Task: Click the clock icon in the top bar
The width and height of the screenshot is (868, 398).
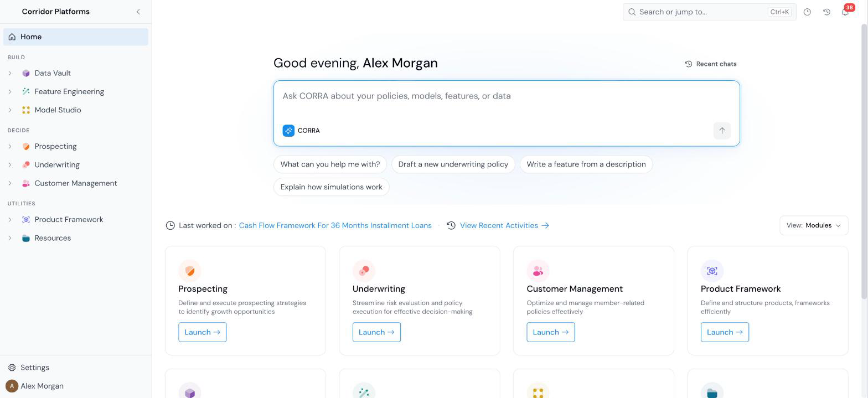Action: pyautogui.click(x=807, y=12)
